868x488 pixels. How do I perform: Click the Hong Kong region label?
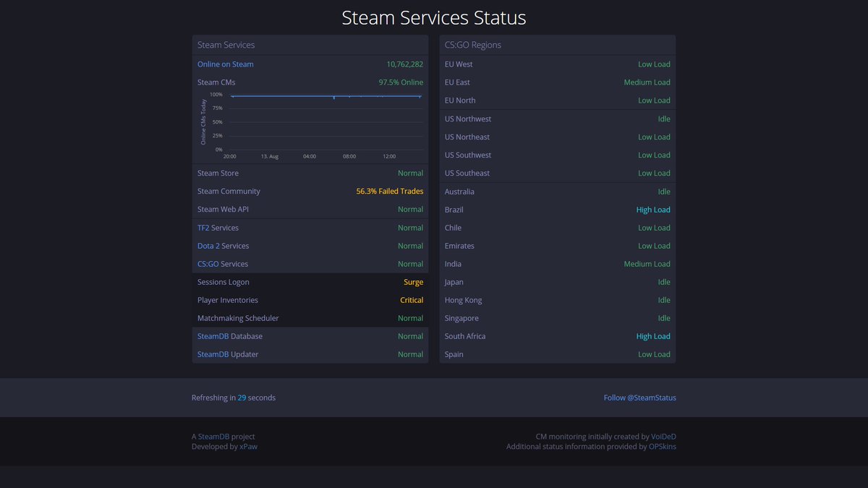[x=463, y=300]
